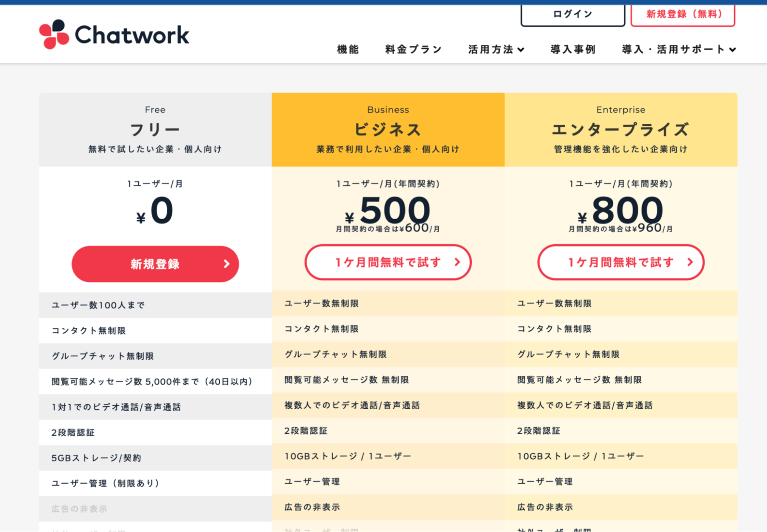
Task: Select the 導入事例 navigation item
Action: (x=573, y=49)
